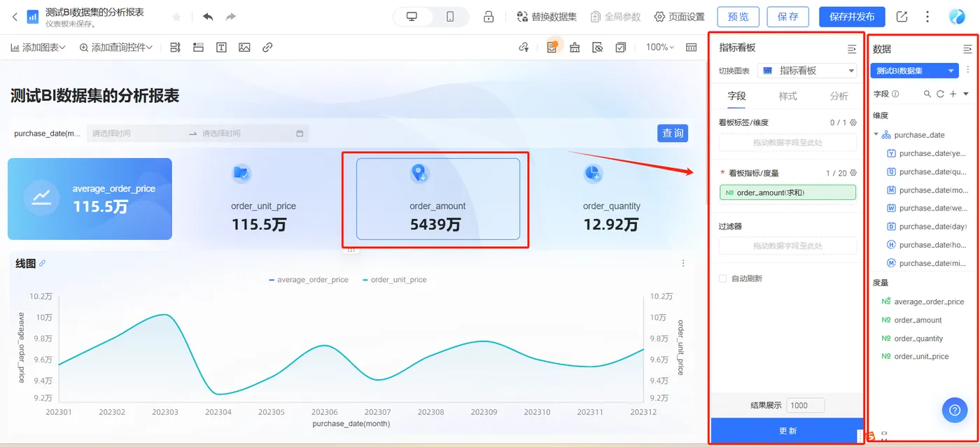Viewport: 980px width, 447px height.
Task: Click the hidden-eye toolbar icon
Action: 597,48
